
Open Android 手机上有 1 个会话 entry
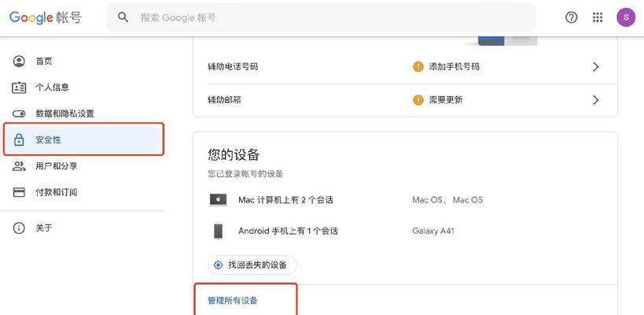click(288, 231)
